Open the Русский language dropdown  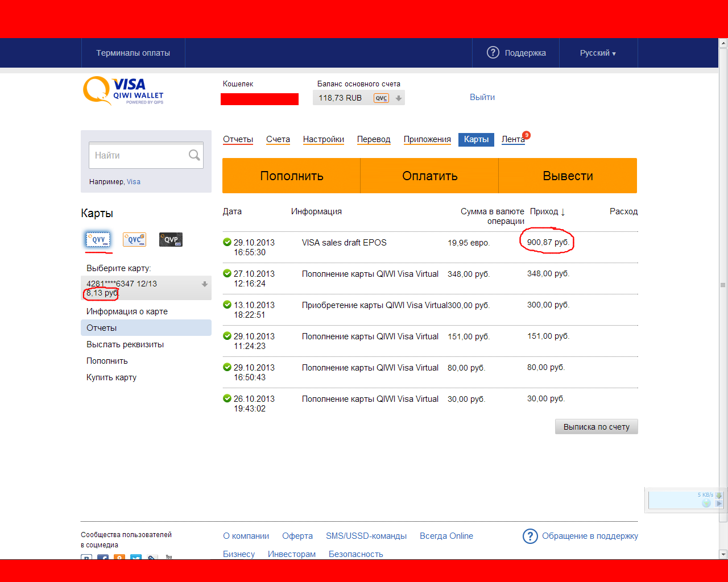(598, 53)
